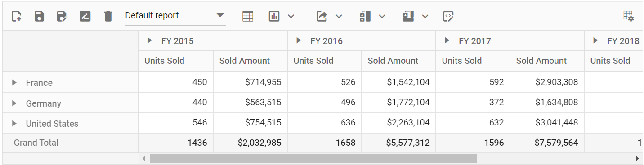Select France FY 2015 cell 450
Screen dimensions: 644x165
[x=176, y=82]
